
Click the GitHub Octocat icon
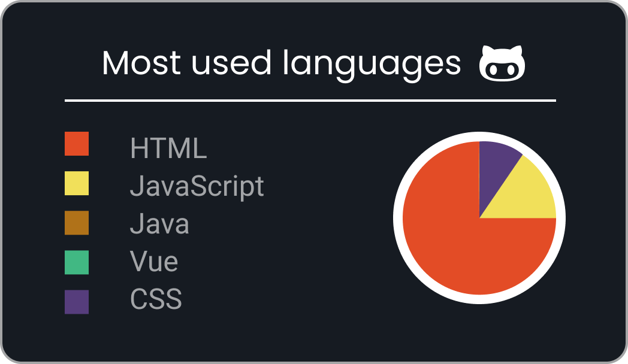502,63
